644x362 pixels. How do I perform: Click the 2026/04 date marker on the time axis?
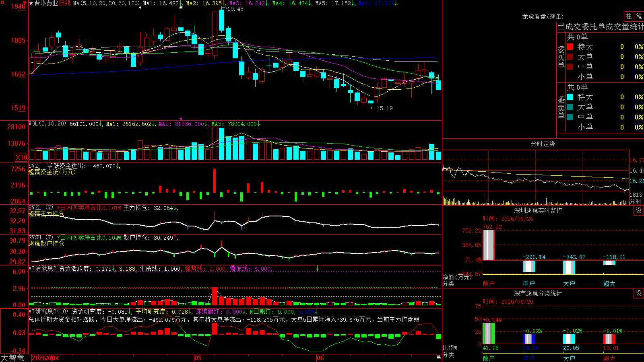pos(45,358)
